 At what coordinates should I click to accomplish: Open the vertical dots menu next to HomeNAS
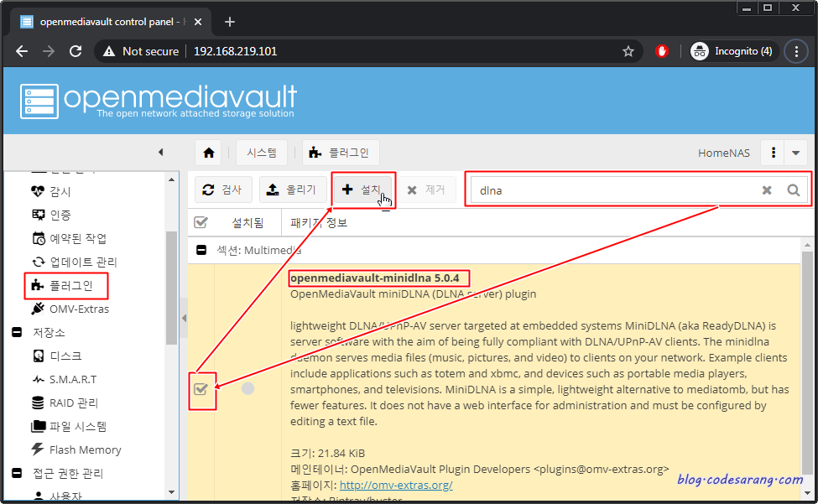(774, 153)
